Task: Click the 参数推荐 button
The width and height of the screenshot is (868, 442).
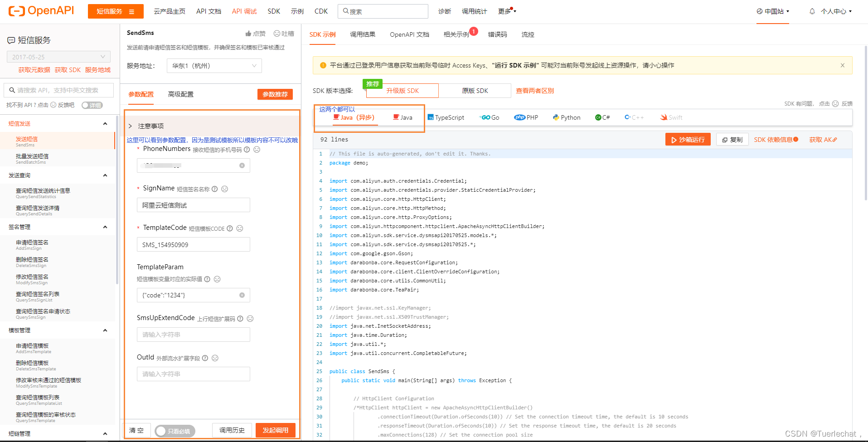Action: 275,94
